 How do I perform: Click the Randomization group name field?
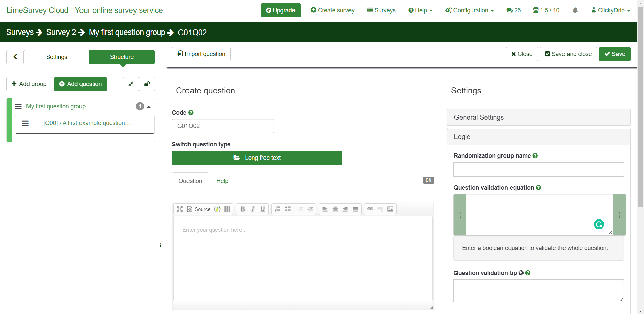pyautogui.click(x=538, y=169)
